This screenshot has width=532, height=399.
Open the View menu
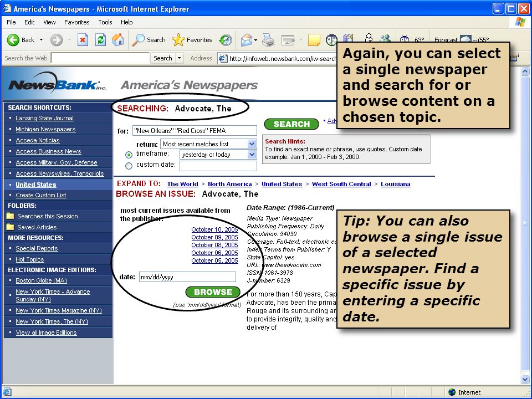49,22
